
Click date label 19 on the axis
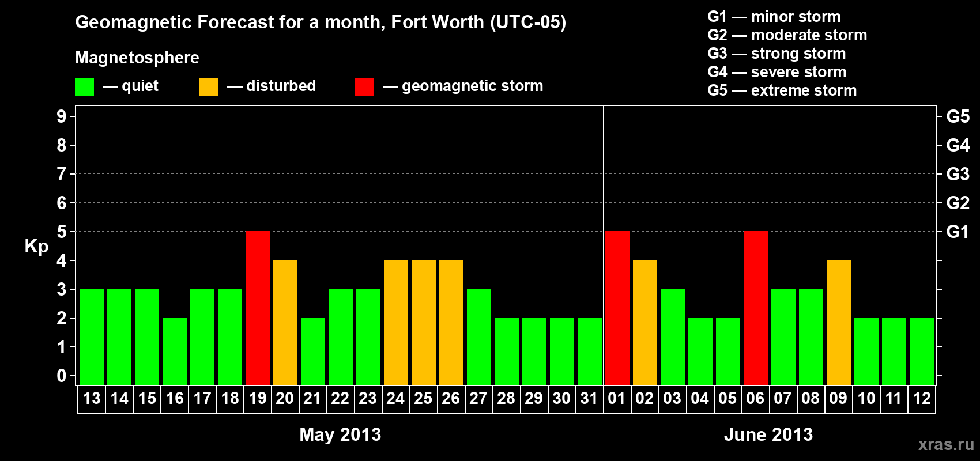point(258,399)
